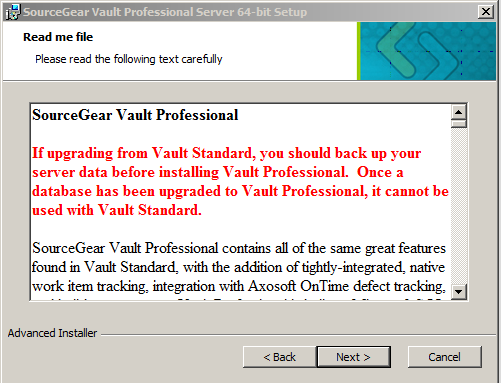Click the installer icon in the title bar
The image size is (501, 383).
click(x=13, y=12)
